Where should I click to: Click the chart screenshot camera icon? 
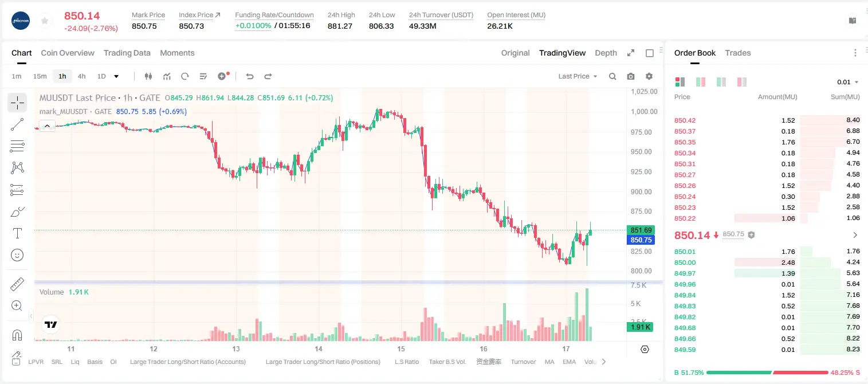[631, 76]
